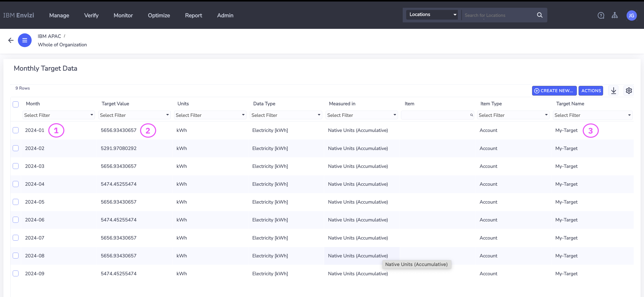Click the back arrow icon
Viewport: 644px width, 297px height.
(x=11, y=40)
